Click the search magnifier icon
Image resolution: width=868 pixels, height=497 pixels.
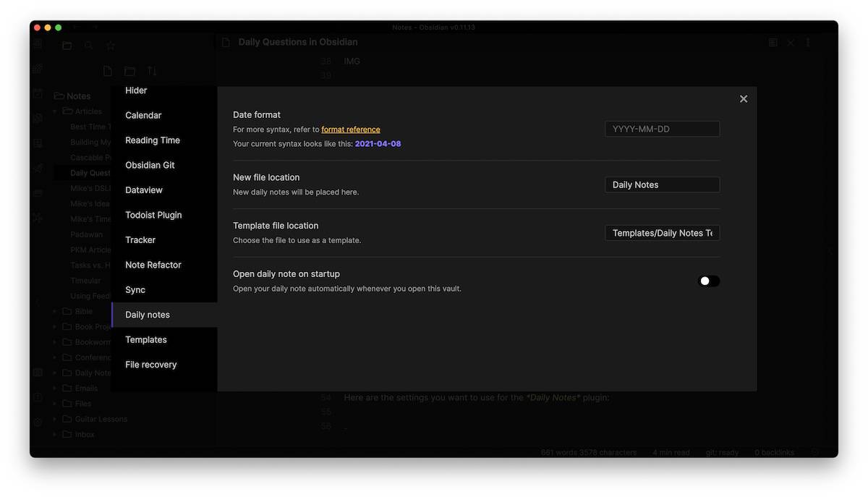[x=88, y=46]
